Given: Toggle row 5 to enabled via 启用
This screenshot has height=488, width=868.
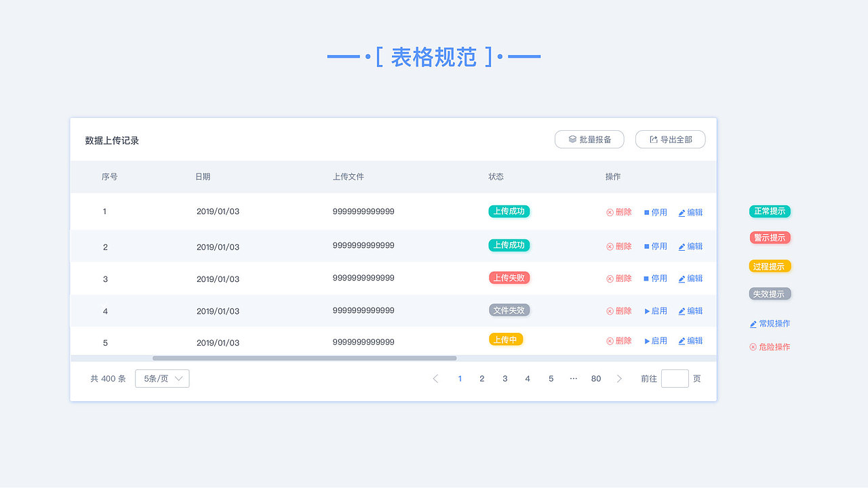Looking at the screenshot, I should (x=655, y=341).
